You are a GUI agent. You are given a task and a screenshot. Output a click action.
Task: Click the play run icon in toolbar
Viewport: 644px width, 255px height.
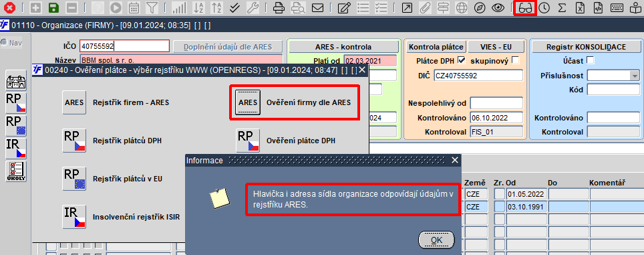click(x=116, y=7)
